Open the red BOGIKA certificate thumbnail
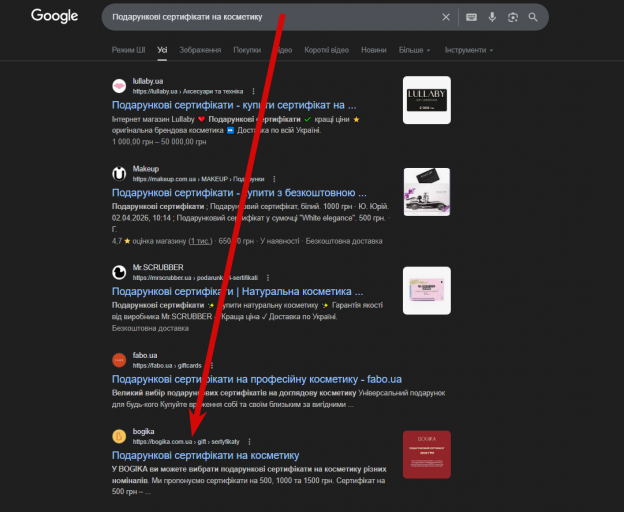This screenshot has width=624, height=512. 427,454
